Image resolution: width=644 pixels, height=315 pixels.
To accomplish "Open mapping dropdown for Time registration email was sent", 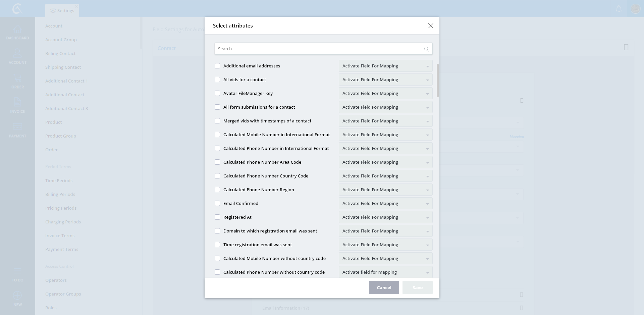I will (385, 245).
